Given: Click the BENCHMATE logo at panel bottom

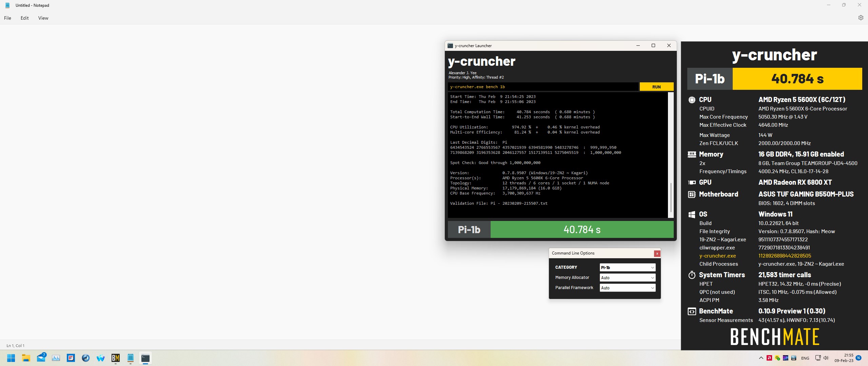Looking at the screenshot, I should (775, 337).
